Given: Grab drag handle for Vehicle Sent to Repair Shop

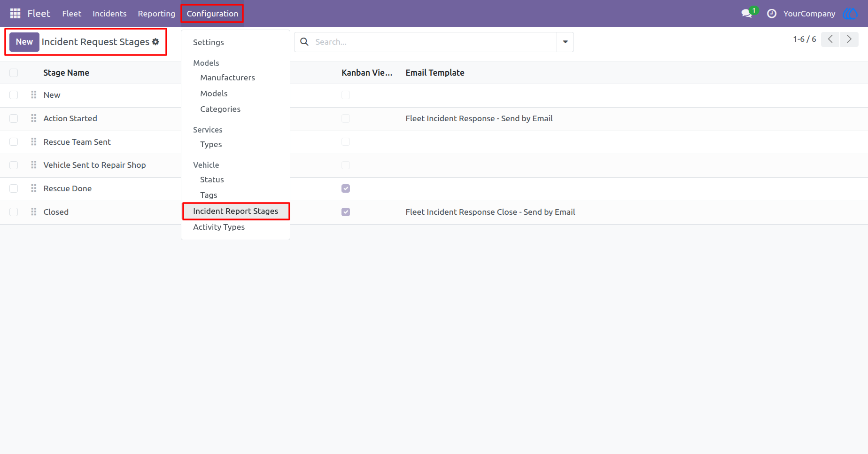Looking at the screenshot, I should [34, 165].
